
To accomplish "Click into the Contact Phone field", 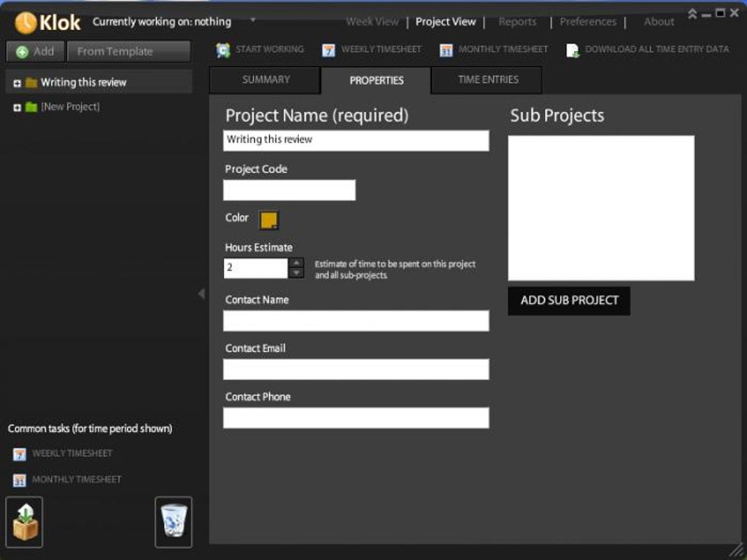I will point(356,417).
